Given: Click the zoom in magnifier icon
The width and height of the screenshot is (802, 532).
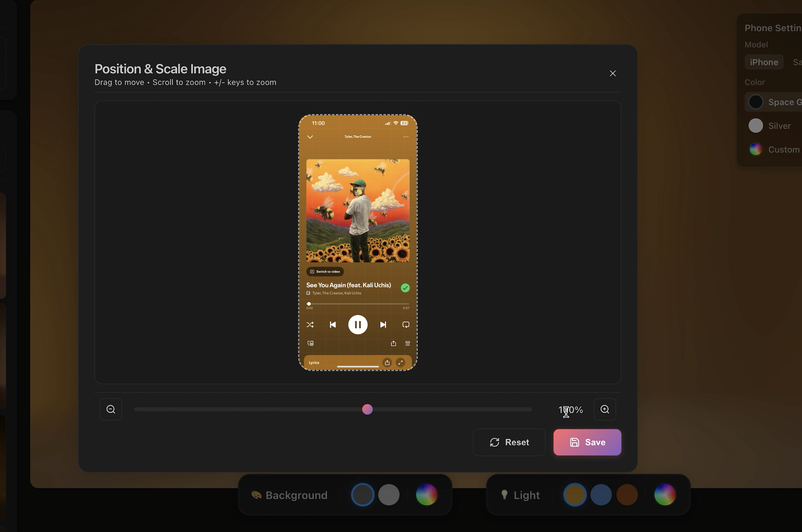Looking at the screenshot, I should coord(605,409).
